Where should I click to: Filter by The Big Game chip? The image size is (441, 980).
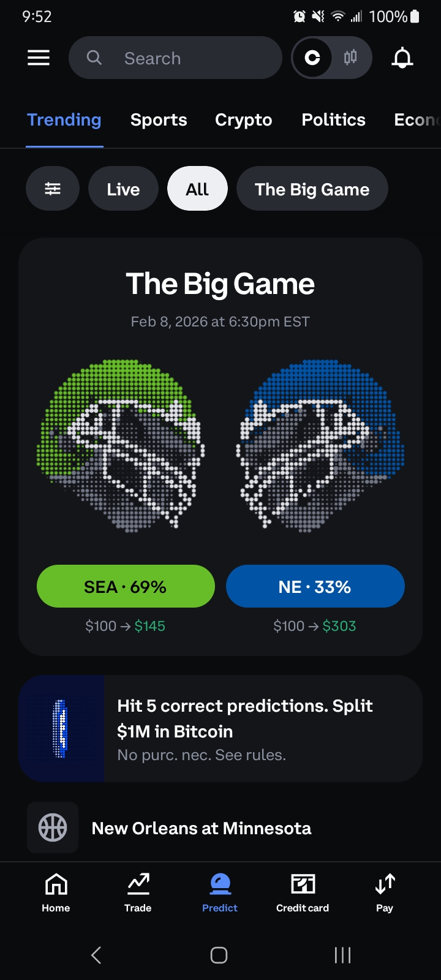click(x=312, y=189)
